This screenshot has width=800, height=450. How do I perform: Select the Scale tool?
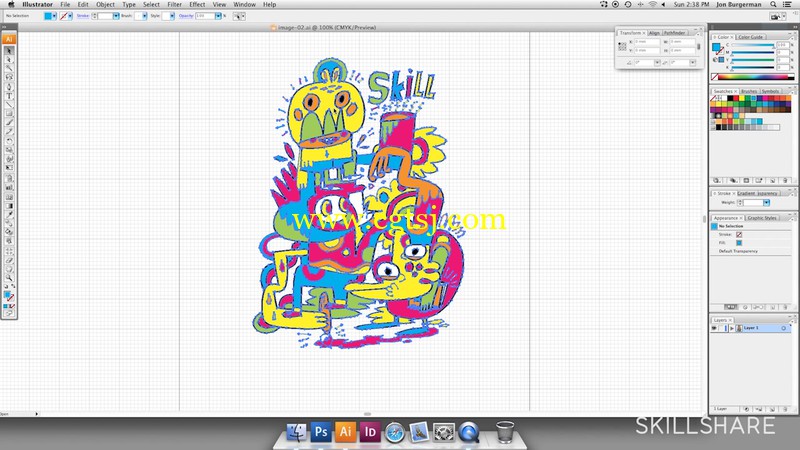(9, 150)
